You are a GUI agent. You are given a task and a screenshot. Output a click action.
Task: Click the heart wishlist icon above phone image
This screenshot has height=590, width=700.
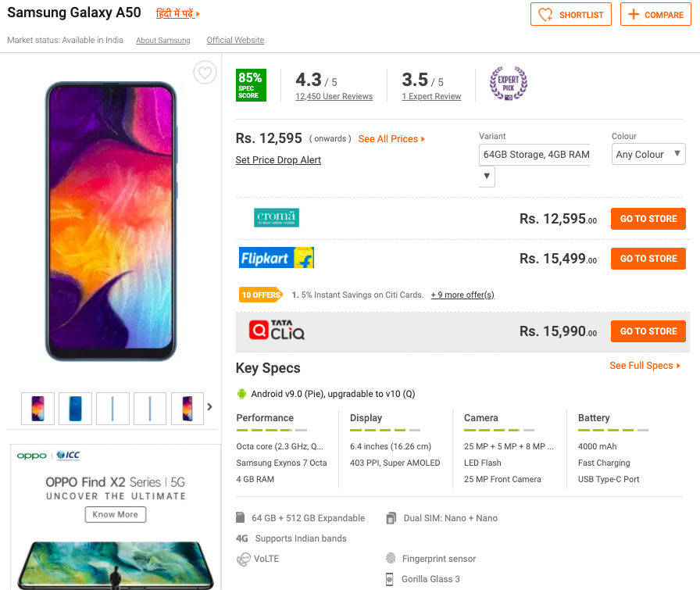pyautogui.click(x=205, y=73)
